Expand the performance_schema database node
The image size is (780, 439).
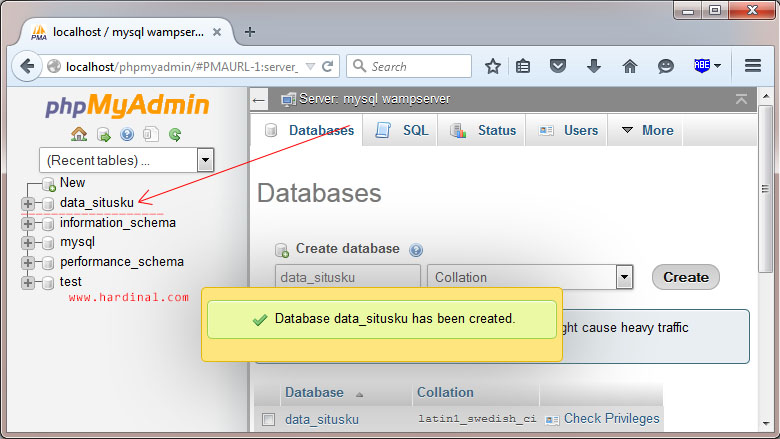[x=28, y=263]
